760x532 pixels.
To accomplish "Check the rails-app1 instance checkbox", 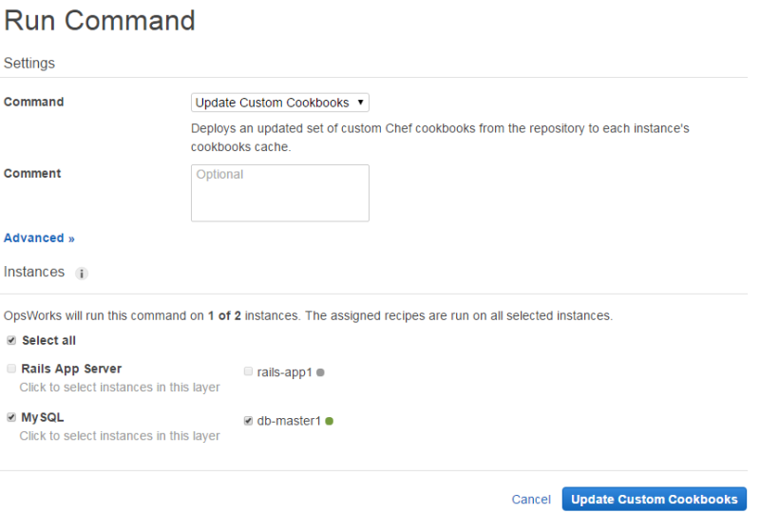I will point(248,372).
